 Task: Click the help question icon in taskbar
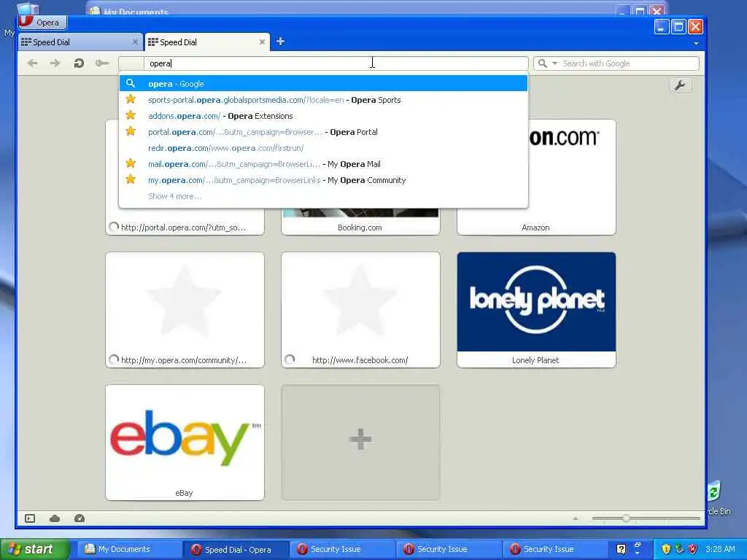pos(621,550)
